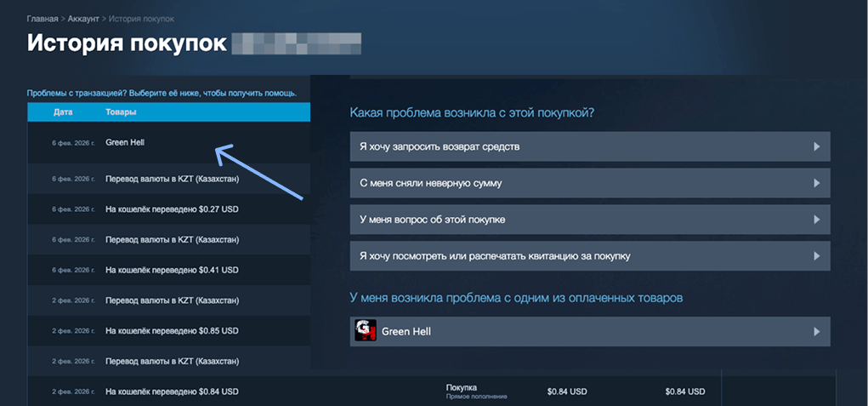Click the 'Товары' column header
This screenshot has width=868, height=406.
(121, 112)
